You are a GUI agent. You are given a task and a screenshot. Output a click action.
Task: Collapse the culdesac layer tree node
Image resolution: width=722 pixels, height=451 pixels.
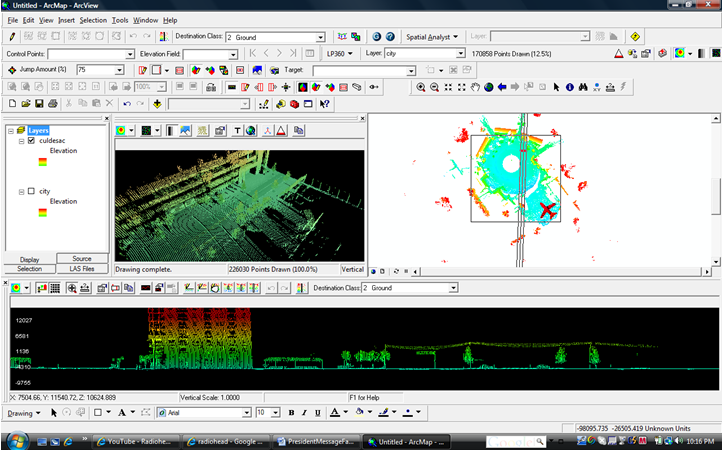21,141
